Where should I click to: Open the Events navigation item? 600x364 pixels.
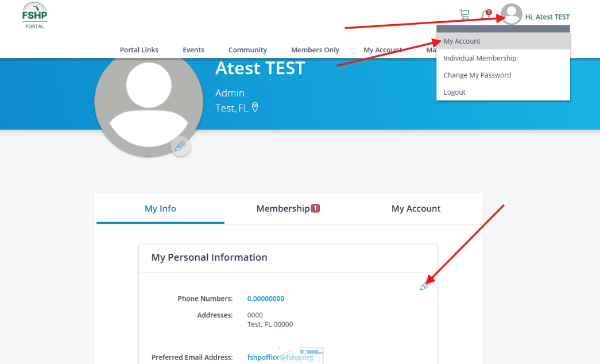point(193,50)
